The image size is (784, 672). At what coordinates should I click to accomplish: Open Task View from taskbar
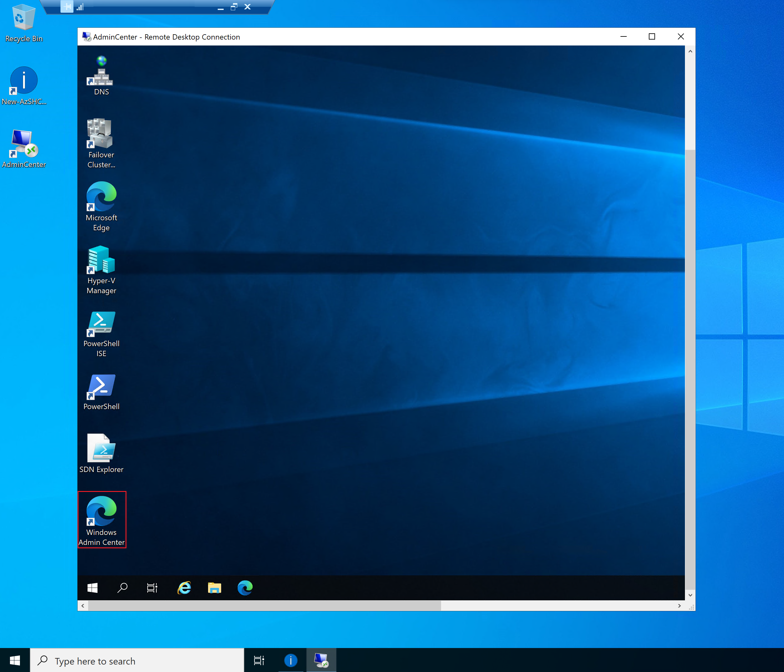click(260, 661)
